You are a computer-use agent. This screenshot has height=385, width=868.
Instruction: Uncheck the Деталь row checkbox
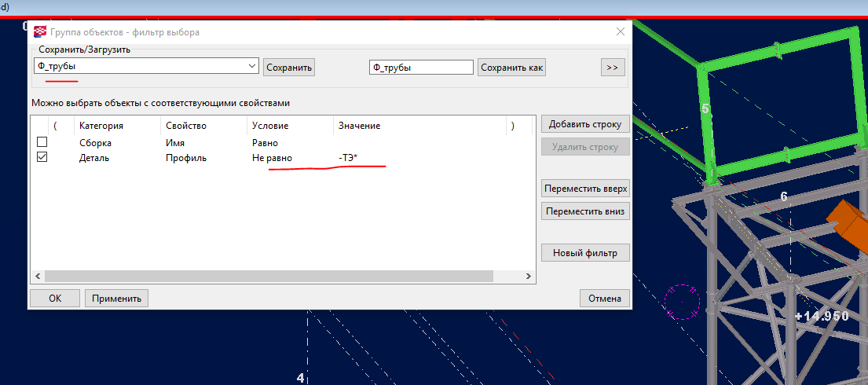(42, 157)
